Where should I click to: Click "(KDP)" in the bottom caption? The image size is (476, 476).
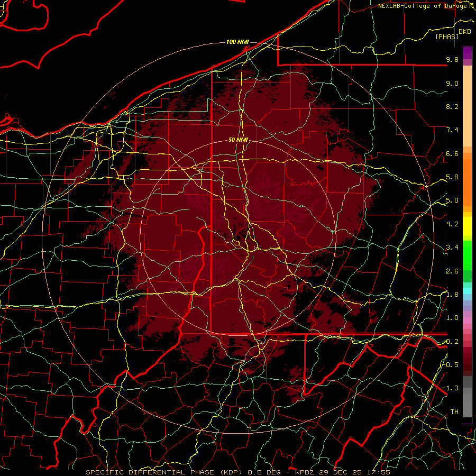[x=231, y=472]
